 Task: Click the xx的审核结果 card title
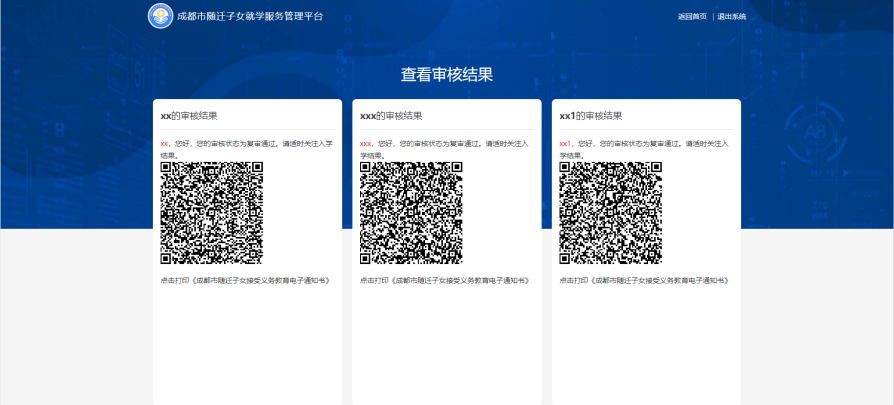(189, 116)
